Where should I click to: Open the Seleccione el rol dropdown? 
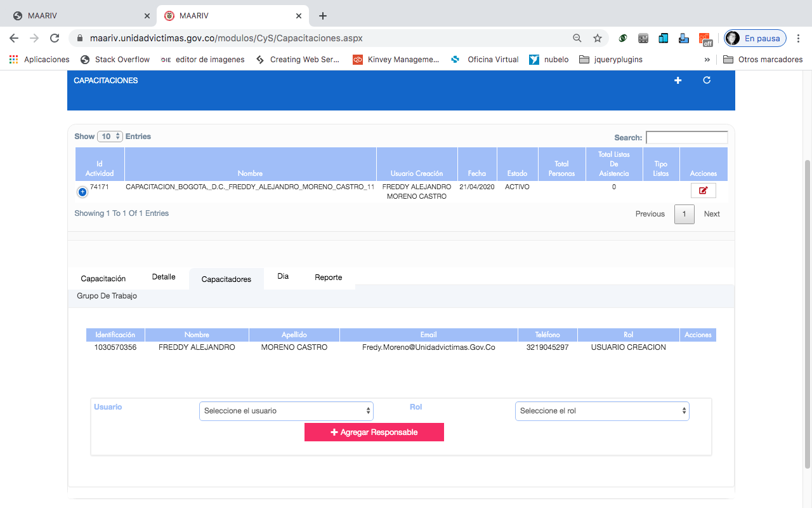pos(602,411)
